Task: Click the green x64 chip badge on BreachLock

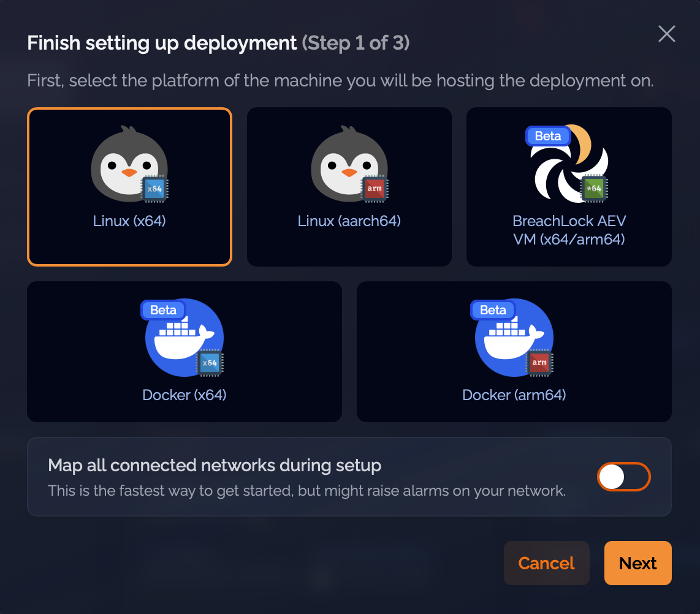Action: [594, 189]
